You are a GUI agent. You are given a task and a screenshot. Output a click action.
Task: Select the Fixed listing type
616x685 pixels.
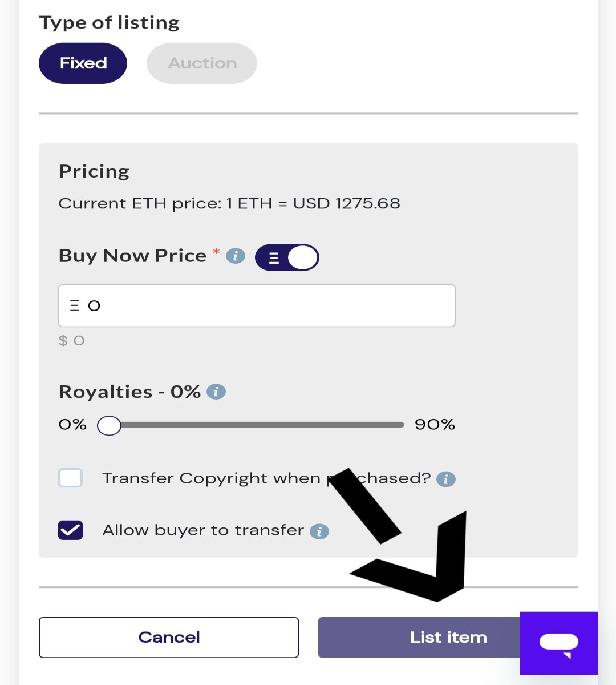[x=83, y=63]
